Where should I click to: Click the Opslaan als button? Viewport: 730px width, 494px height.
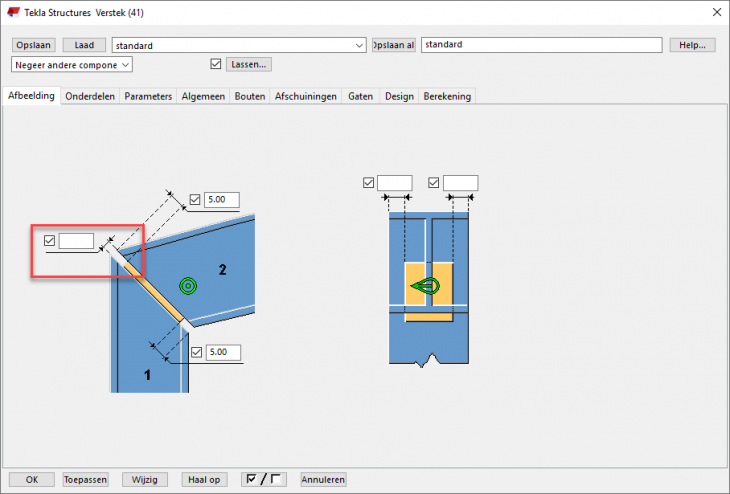[393, 45]
